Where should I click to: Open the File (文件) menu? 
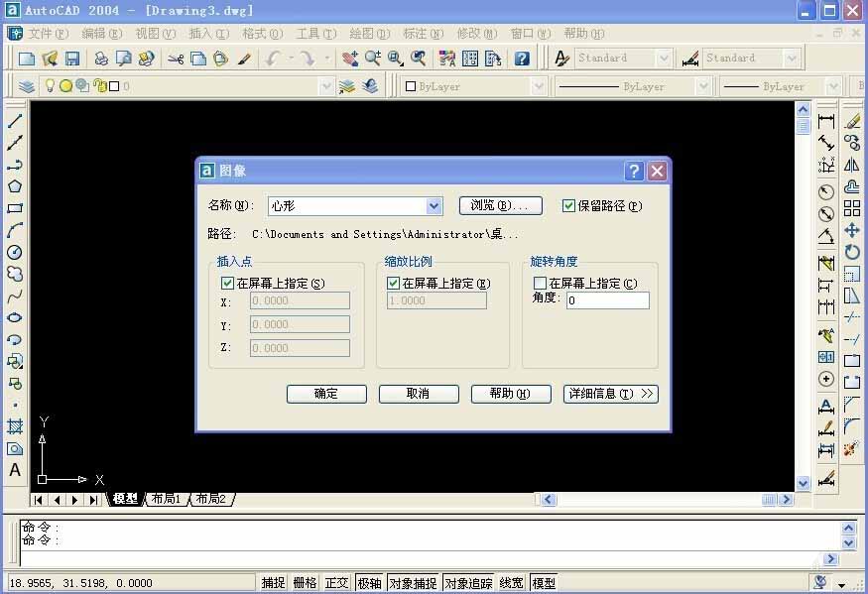pos(49,34)
